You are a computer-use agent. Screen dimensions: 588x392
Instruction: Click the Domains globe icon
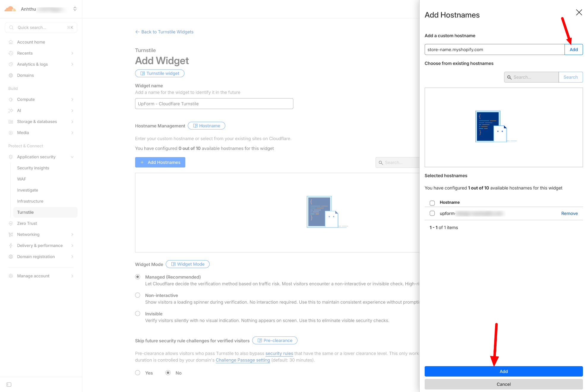[11, 75]
